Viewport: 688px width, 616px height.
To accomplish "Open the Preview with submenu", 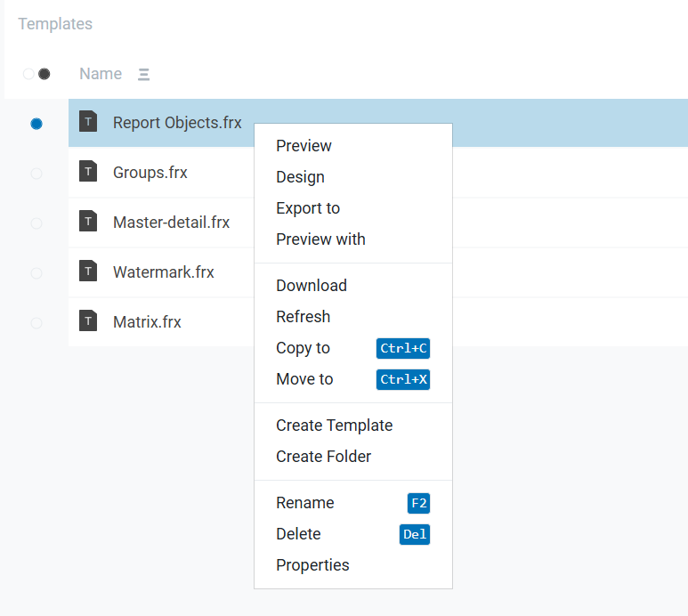I will (x=320, y=239).
